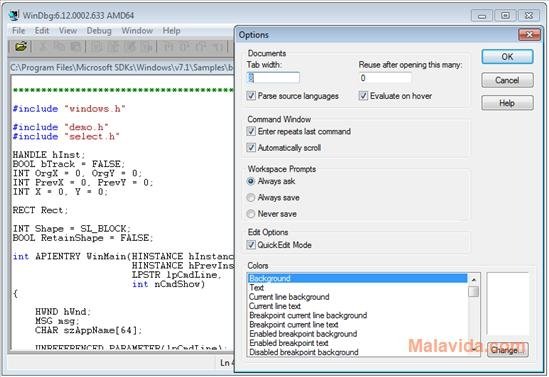Select the Always save radio option
The width and height of the screenshot is (549, 377).
coord(251,197)
